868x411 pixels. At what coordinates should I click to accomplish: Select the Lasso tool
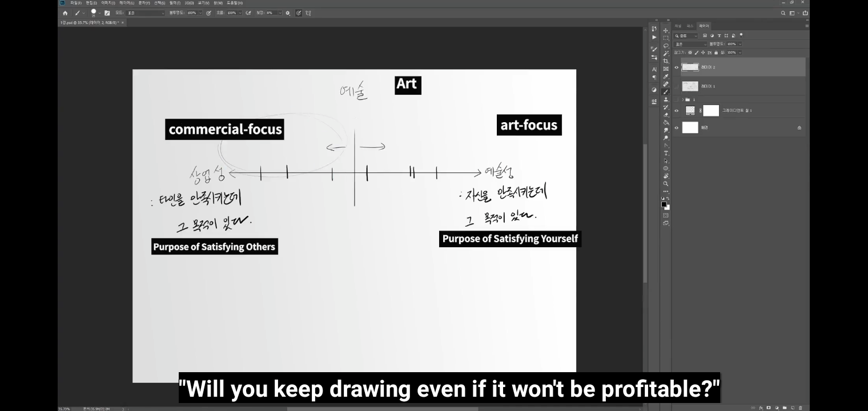click(x=666, y=46)
